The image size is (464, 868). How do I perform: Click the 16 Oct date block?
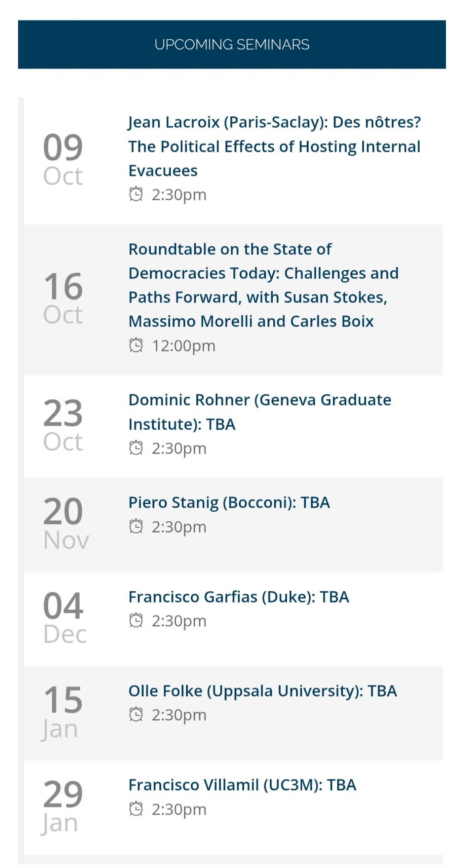tap(63, 298)
